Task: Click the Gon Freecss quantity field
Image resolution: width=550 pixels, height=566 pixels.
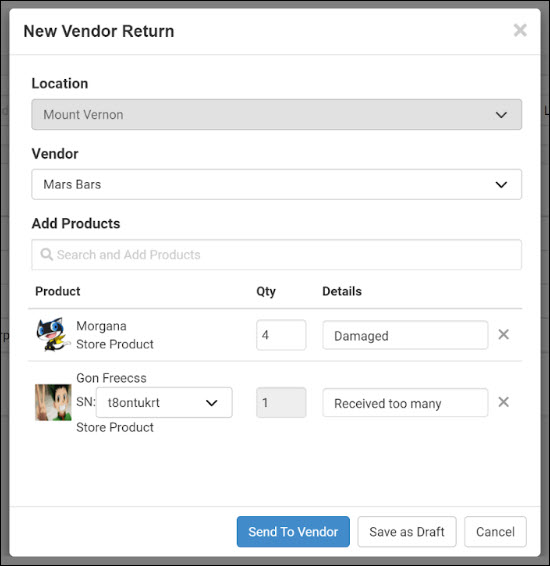Action: pos(281,402)
